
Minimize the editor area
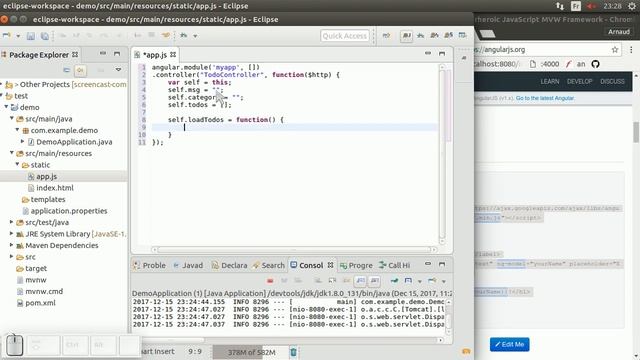point(428,53)
